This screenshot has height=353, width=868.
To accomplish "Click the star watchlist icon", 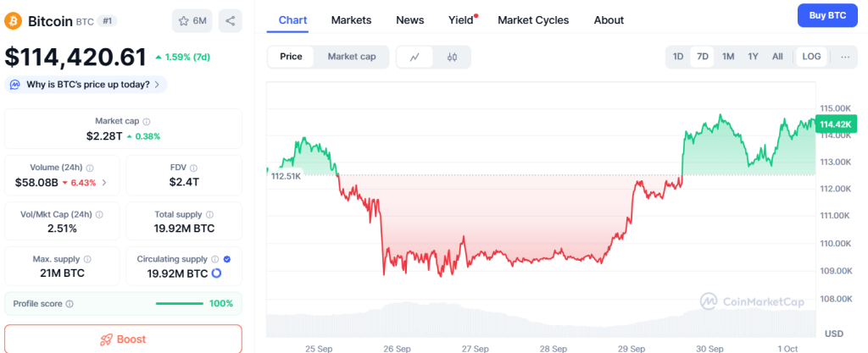I will [182, 20].
